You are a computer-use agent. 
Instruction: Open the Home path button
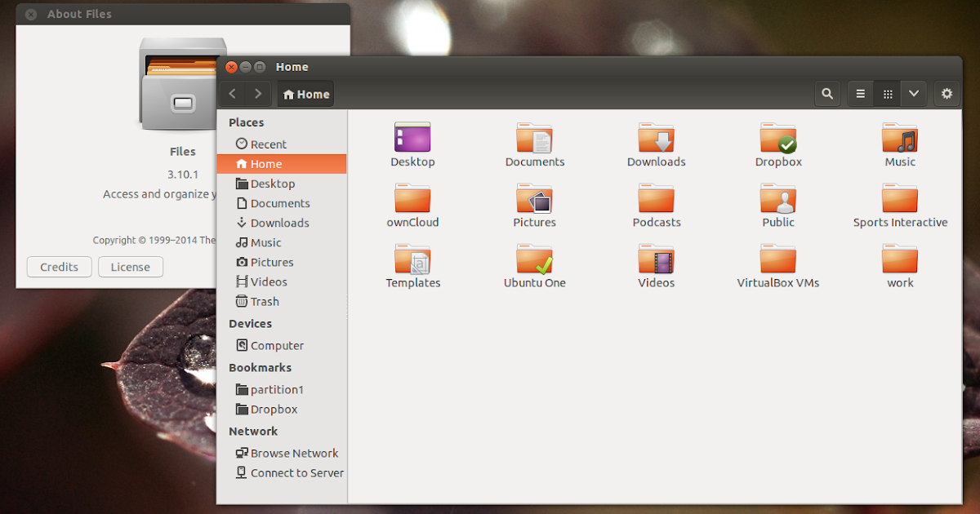(305, 93)
